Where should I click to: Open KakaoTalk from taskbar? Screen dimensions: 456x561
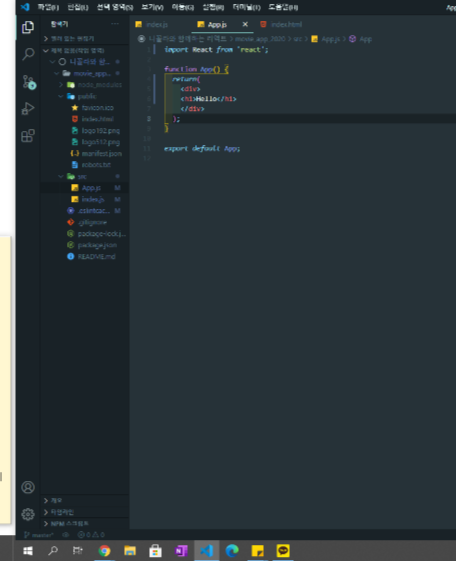(283, 550)
